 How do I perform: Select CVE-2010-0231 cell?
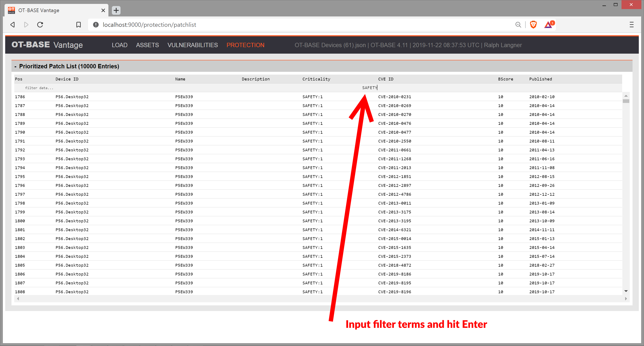(394, 97)
